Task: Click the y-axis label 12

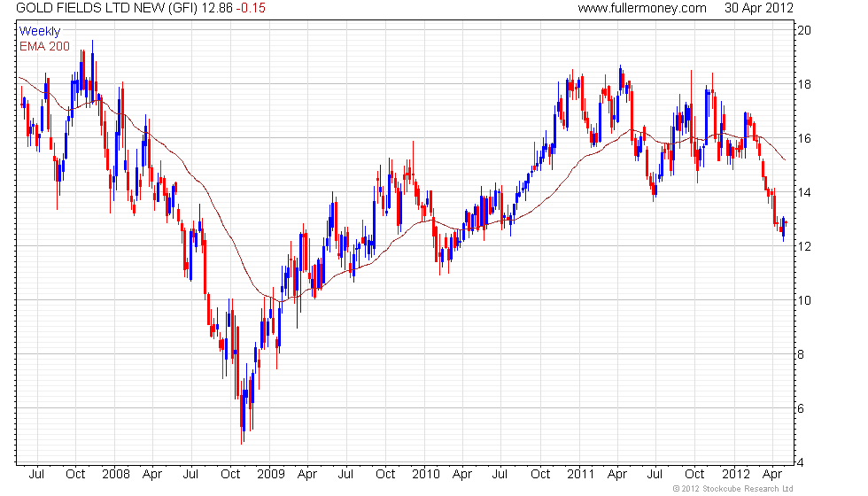Action: coord(804,246)
